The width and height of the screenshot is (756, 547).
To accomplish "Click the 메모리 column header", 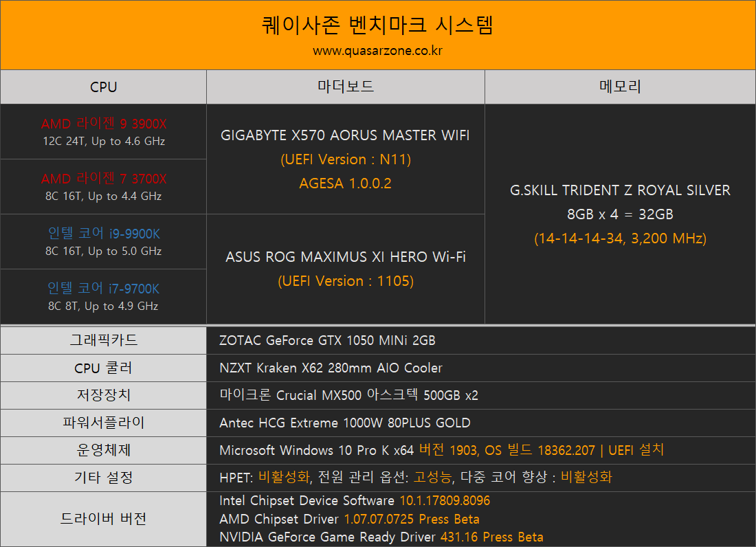I will (x=620, y=87).
